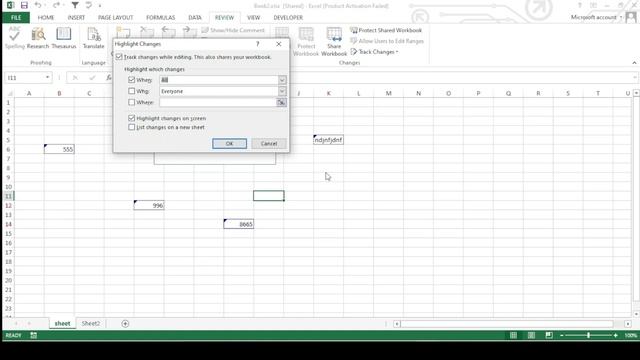Open the When dropdown list
The image size is (640, 360).
(282, 80)
